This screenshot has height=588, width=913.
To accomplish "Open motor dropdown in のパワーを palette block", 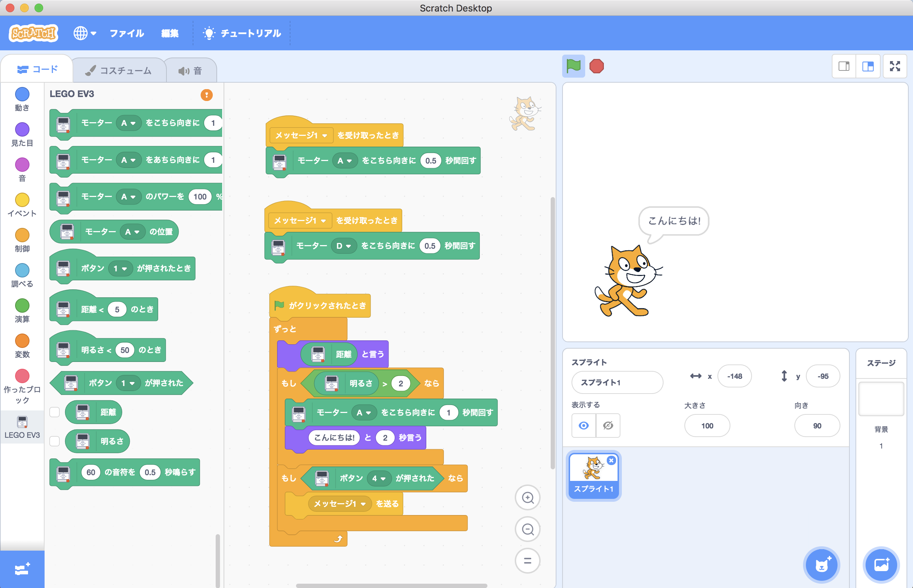I will 129,197.
